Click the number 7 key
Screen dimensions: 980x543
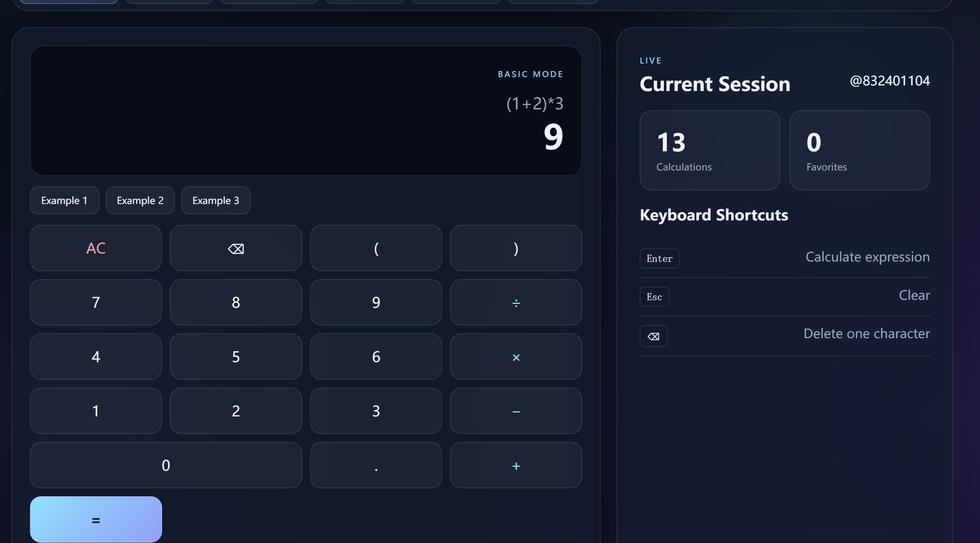click(96, 302)
